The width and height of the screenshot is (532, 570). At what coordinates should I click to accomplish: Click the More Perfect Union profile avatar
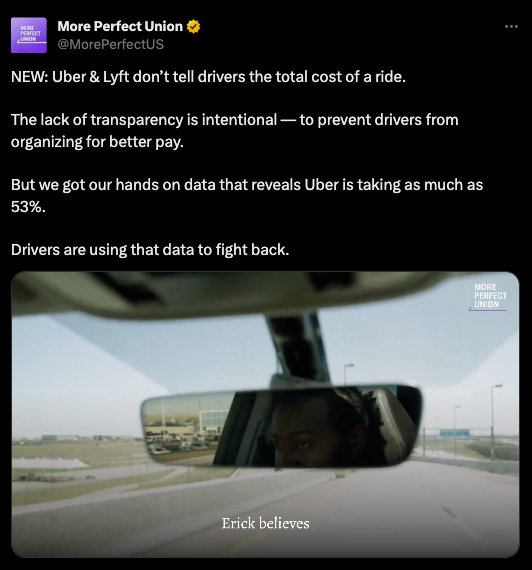[29, 35]
